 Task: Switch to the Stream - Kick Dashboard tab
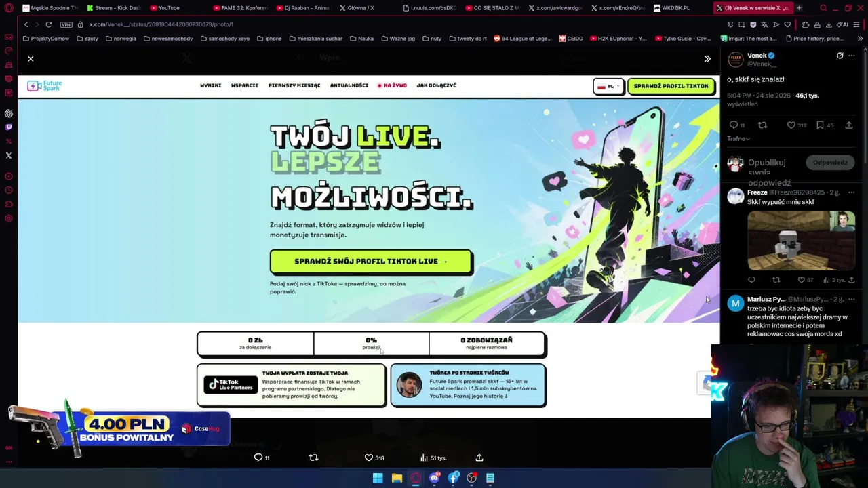tap(113, 8)
